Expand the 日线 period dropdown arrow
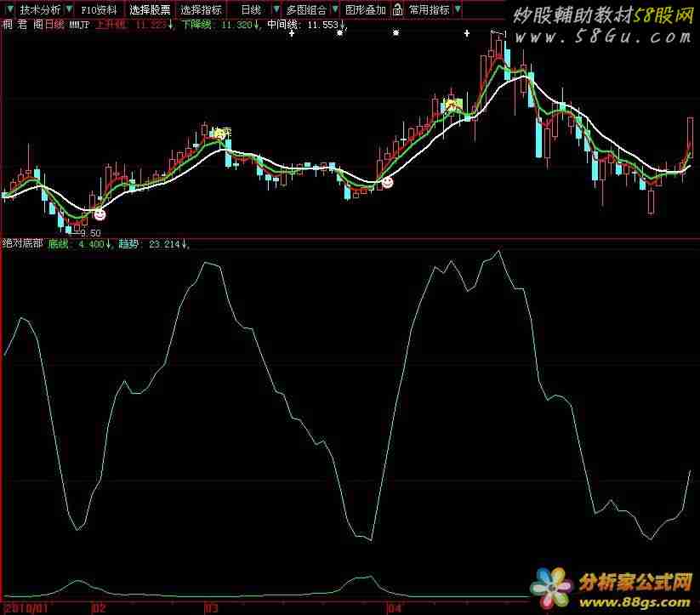Screen dimensions: 700x615 [x=276, y=9]
